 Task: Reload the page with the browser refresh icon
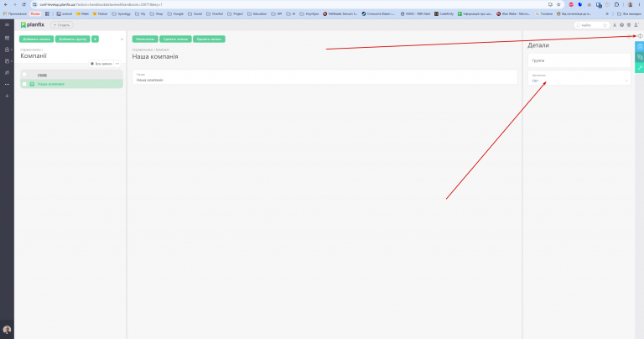pos(23,4)
